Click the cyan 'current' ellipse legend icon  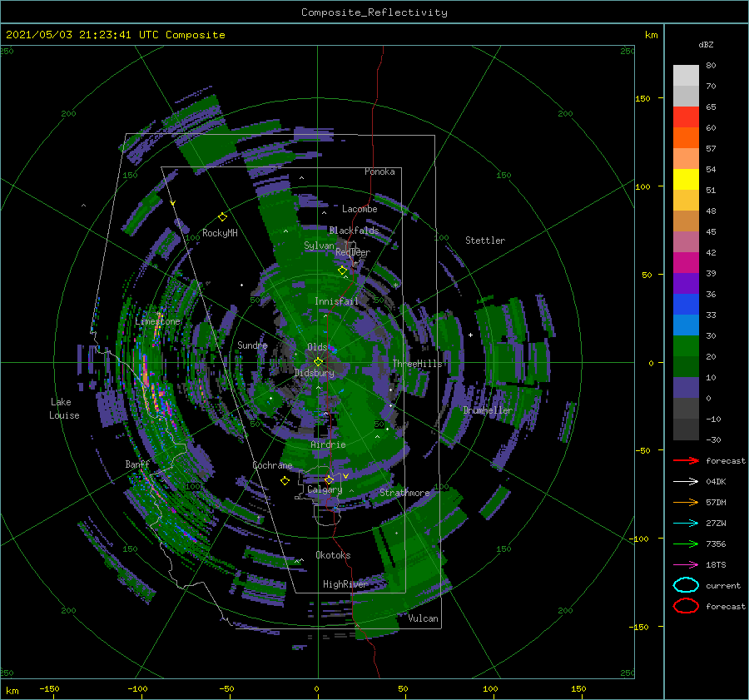pos(686,585)
